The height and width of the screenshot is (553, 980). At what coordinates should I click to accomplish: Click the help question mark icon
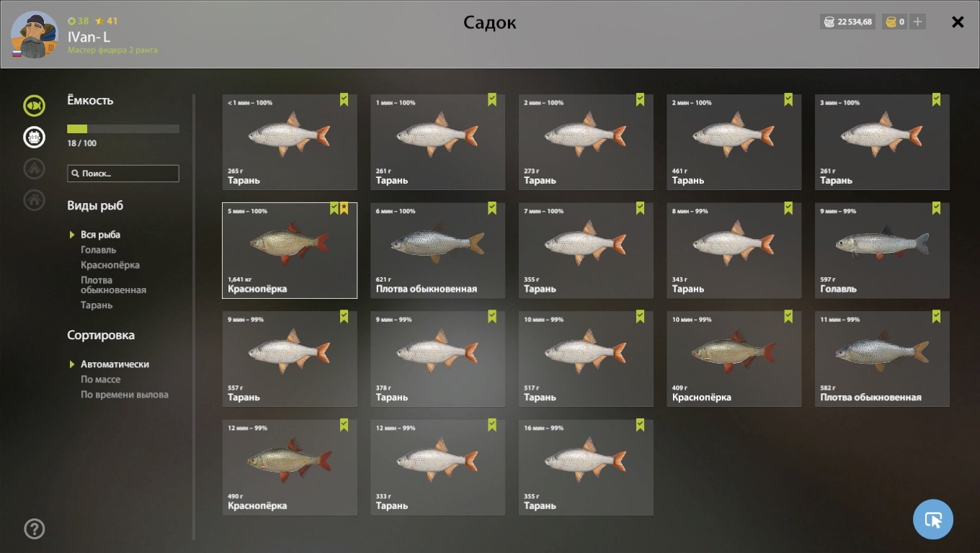(x=34, y=529)
